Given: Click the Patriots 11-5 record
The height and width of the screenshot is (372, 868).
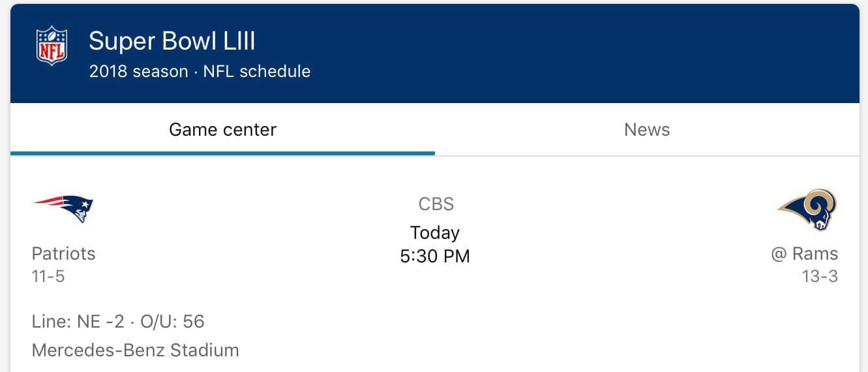Looking at the screenshot, I should pyautogui.click(x=48, y=277).
